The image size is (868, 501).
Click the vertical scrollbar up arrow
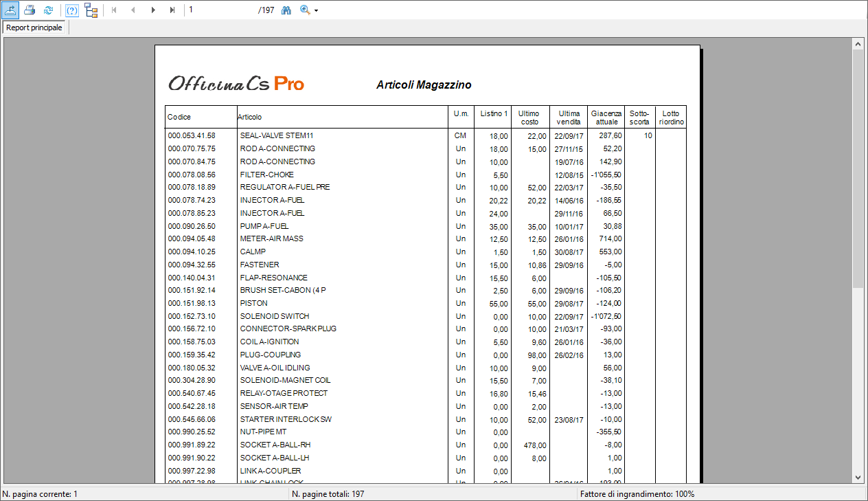click(858, 43)
